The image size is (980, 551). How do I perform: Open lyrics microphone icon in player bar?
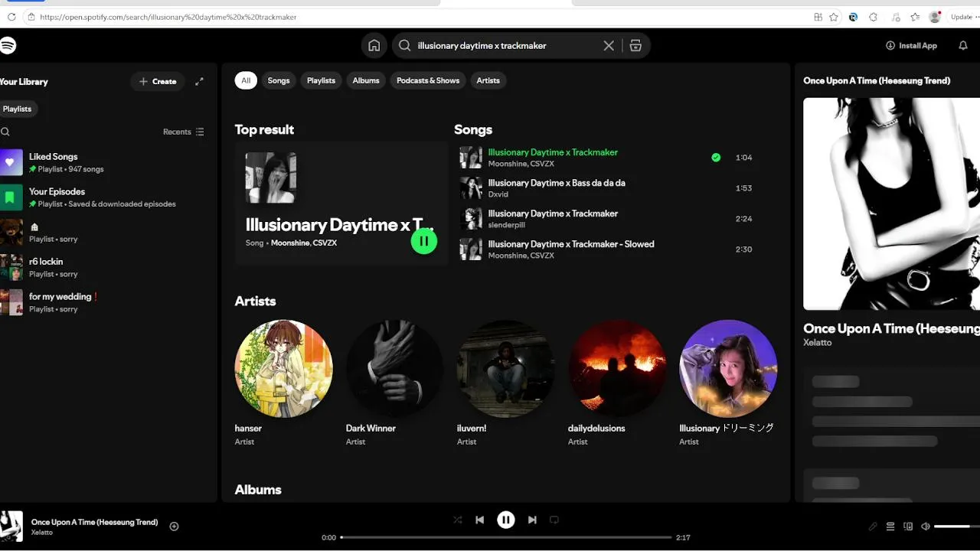(x=873, y=527)
